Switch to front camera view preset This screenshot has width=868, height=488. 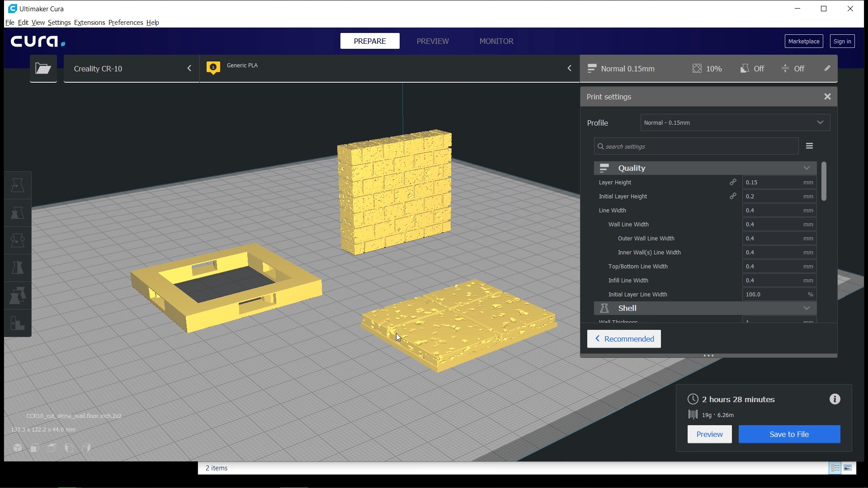[34, 448]
